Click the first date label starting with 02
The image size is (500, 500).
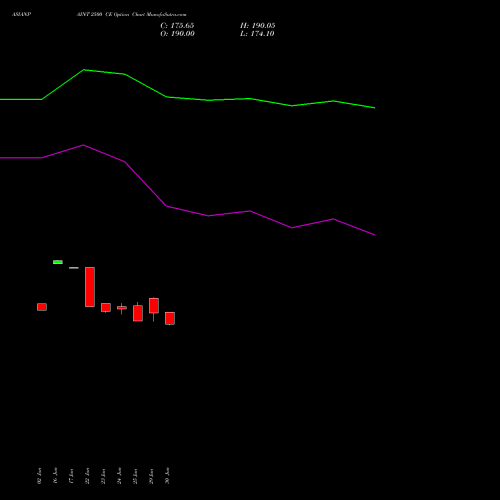[40, 476]
